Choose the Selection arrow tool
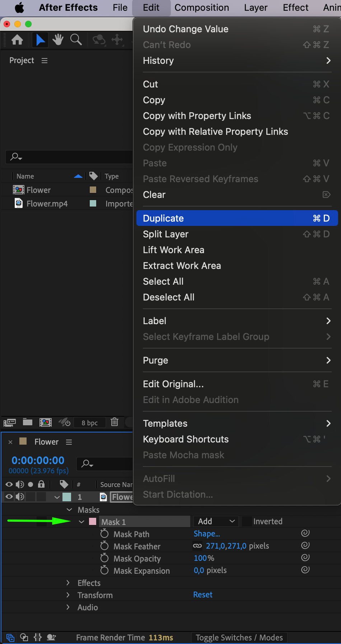Viewport: 341px width, 644px height. (x=41, y=39)
